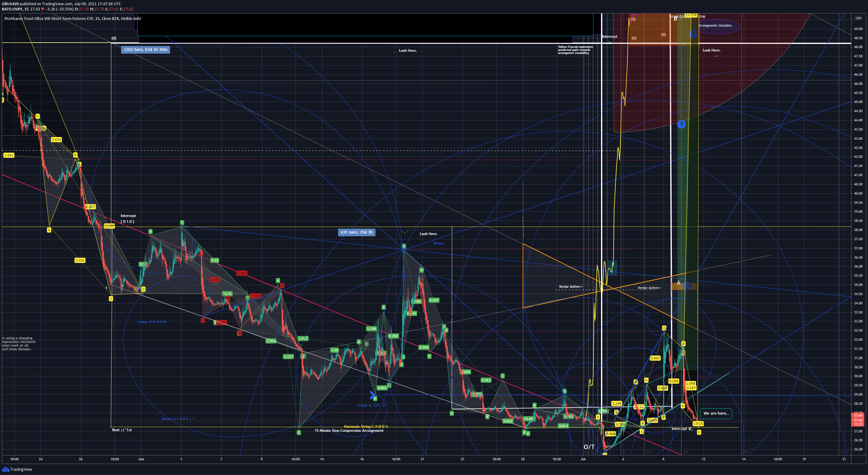
Task: Click the green 0.207 ratio label
Action: click(x=434, y=300)
